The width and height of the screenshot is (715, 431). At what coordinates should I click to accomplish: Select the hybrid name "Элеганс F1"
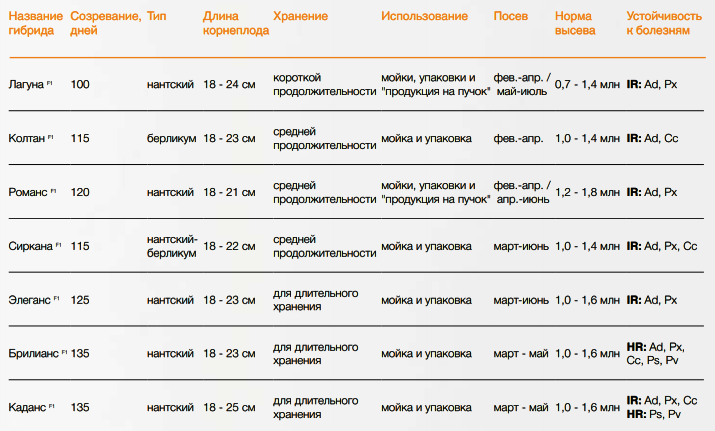tap(34, 300)
